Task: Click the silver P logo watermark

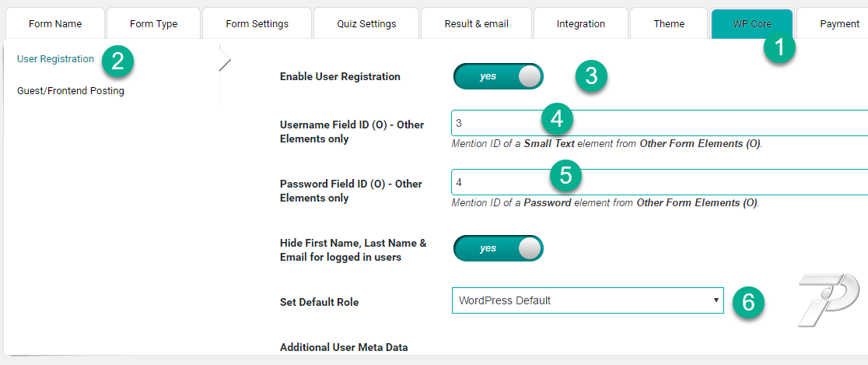Action: (828, 300)
